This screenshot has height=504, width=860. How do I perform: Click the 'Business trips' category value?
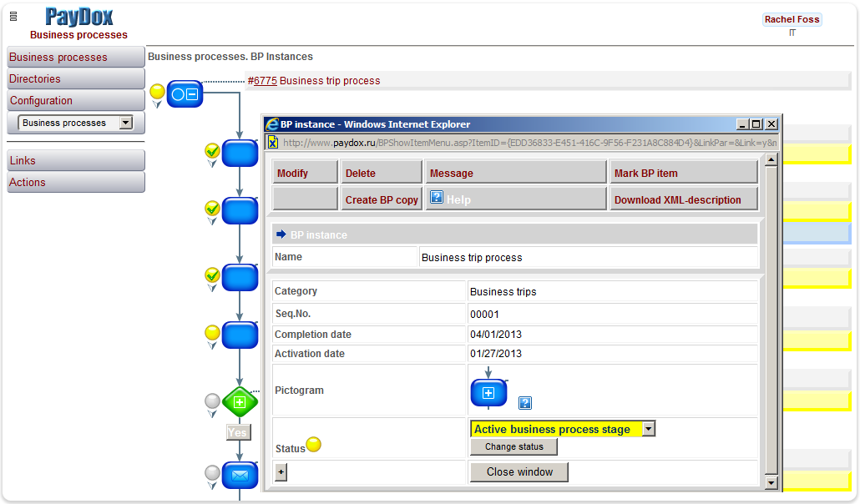tap(503, 292)
